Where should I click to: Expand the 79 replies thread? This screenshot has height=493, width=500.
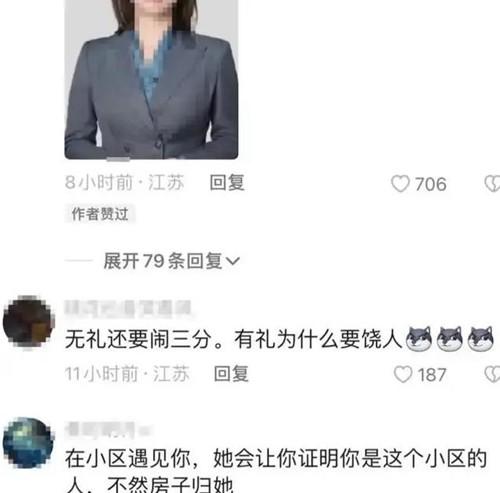click(171, 261)
